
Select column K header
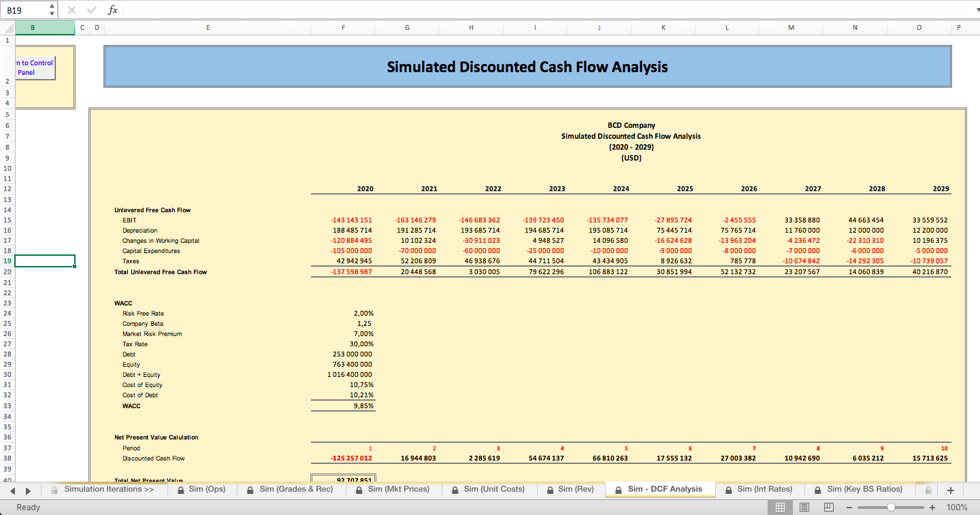coord(663,28)
